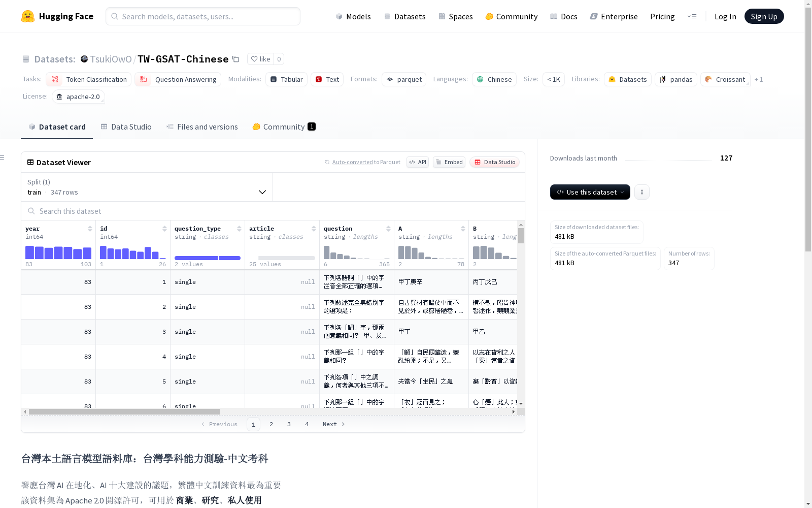Click question_type distribution bar

click(x=208, y=258)
